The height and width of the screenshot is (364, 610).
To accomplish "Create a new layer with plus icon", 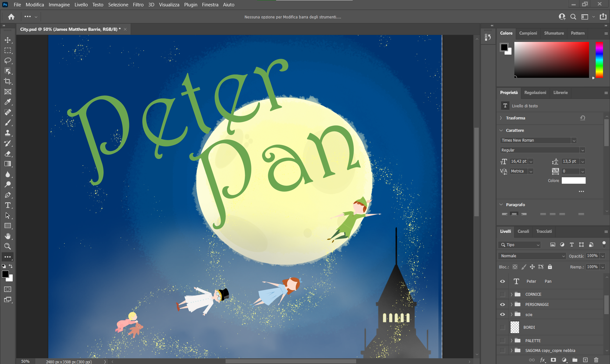I will (585, 360).
